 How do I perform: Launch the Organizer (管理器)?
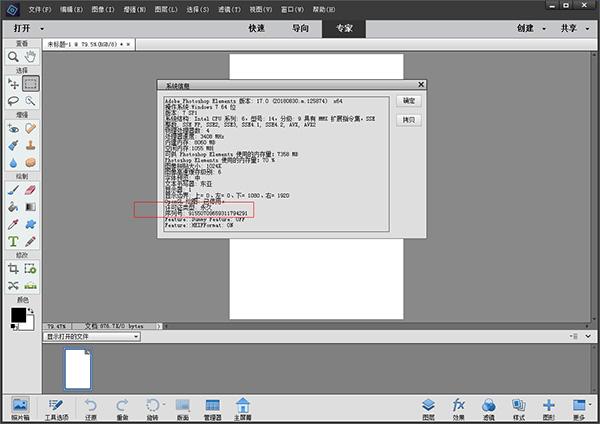click(212, 409)
